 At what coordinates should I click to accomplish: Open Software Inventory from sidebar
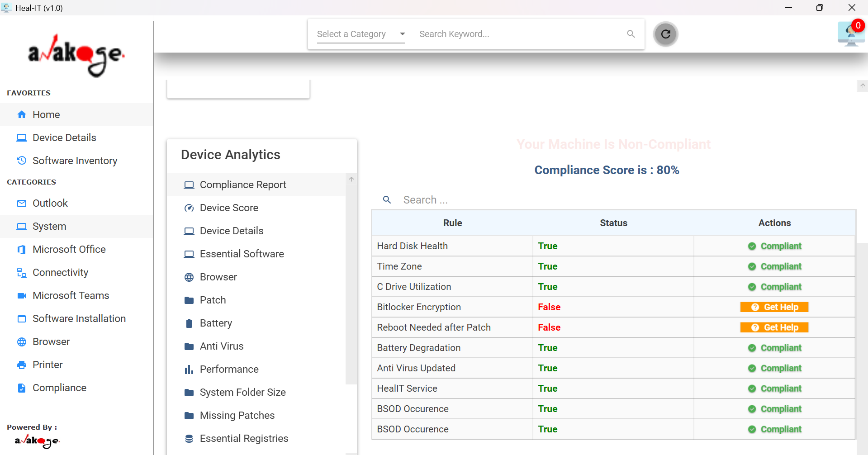point(76,161)
